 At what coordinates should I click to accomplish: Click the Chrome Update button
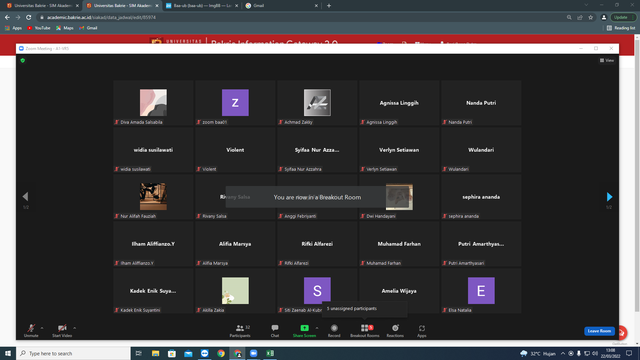click(x=622, y=18)
